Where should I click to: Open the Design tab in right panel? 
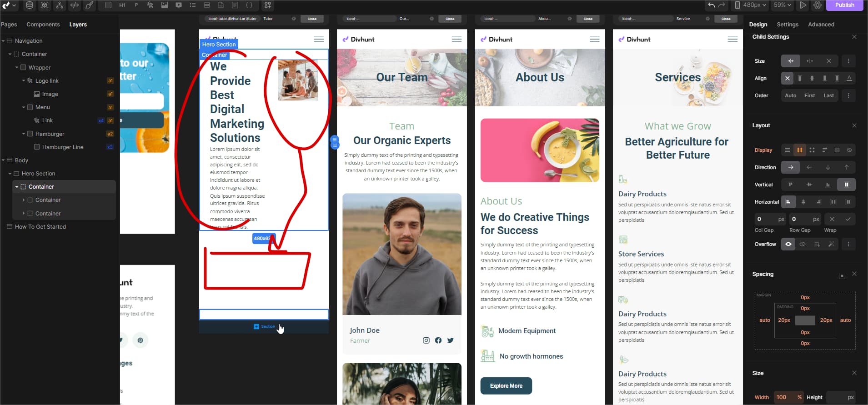tap(758, 25)
